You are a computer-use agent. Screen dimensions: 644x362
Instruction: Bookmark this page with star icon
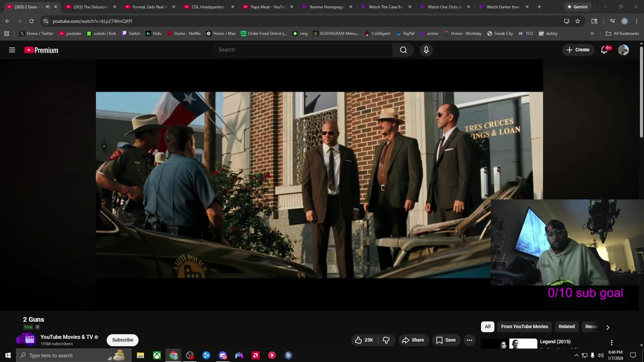578,21
